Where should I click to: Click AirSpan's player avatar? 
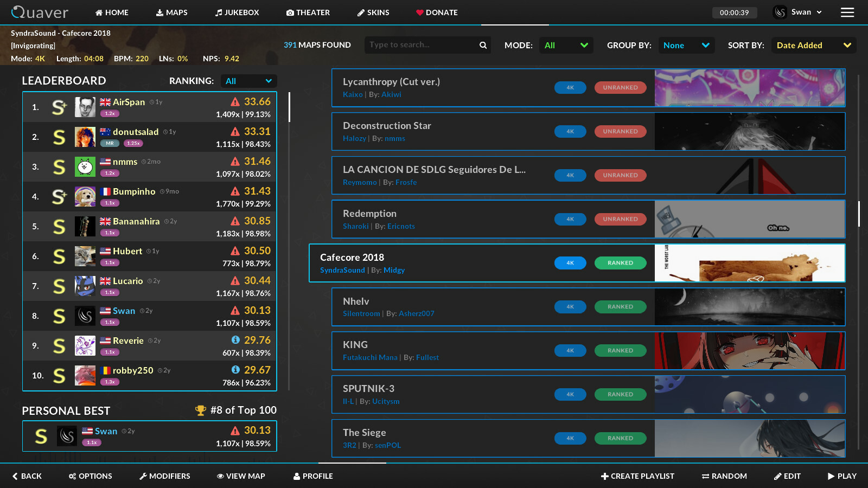(85, 107)
